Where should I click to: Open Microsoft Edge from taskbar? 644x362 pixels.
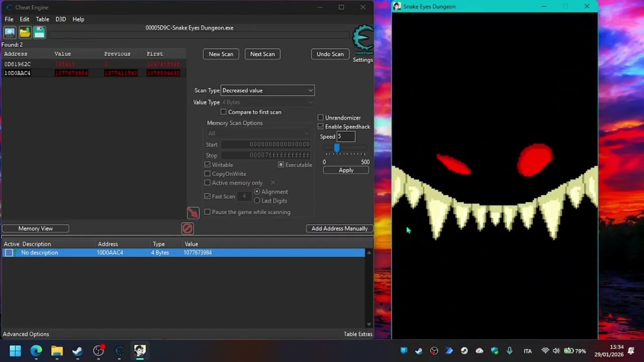click(x=36, y=350)
